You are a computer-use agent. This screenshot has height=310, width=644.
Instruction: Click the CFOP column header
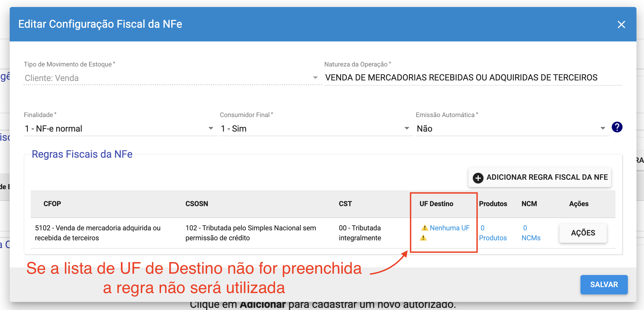[52, 204]
